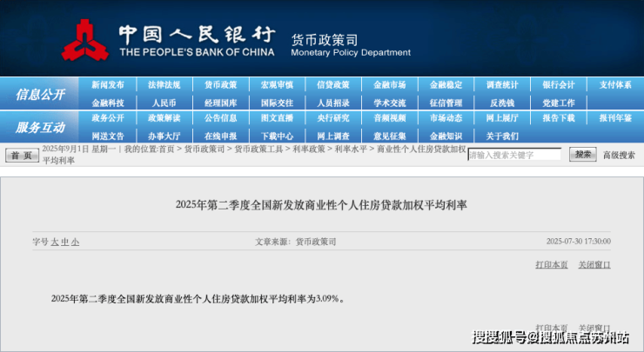Click 关于我们 navigation item

tap(502, 136)
